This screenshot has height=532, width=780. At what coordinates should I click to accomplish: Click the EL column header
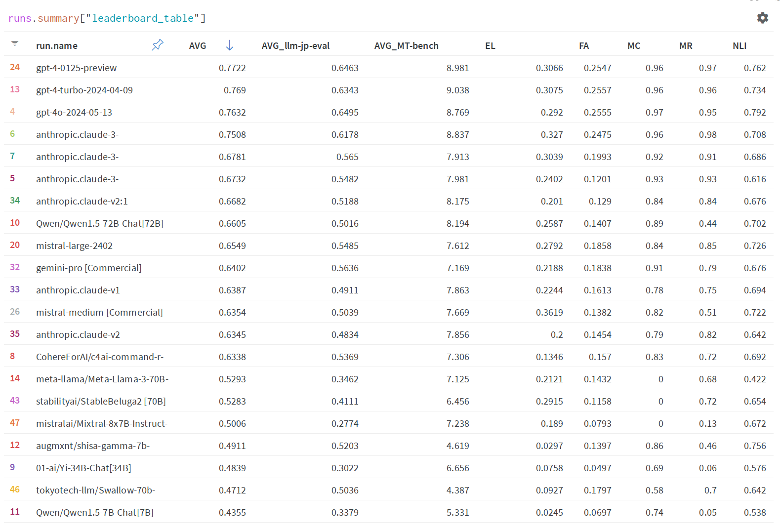pyautogui.click(x=490, y=46)
